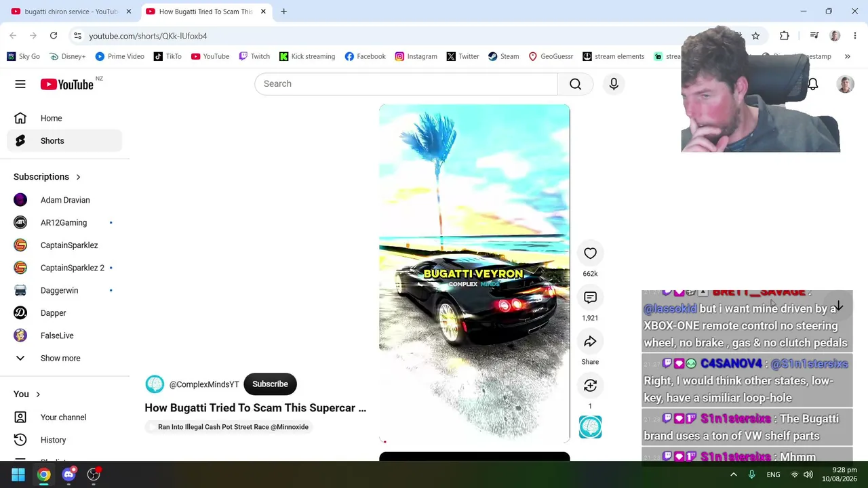Open YouTube notifications bell

click(x=812, y=84)
